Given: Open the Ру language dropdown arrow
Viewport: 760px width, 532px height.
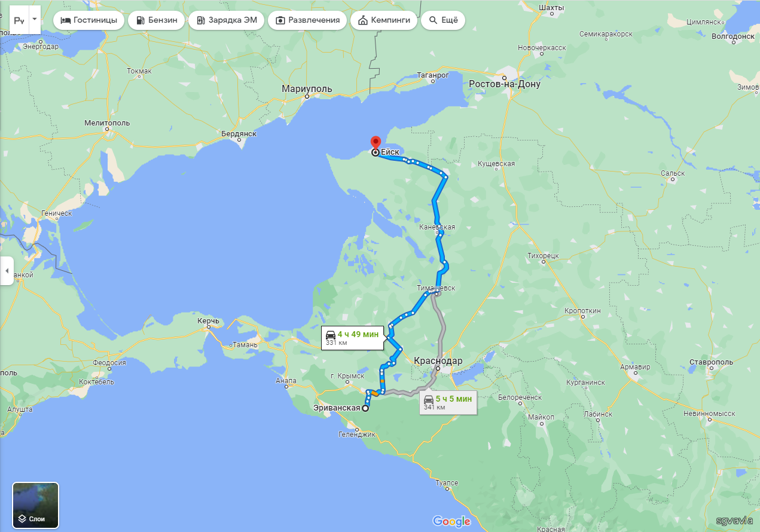Looking at the screenshot, I should (35, 19).
